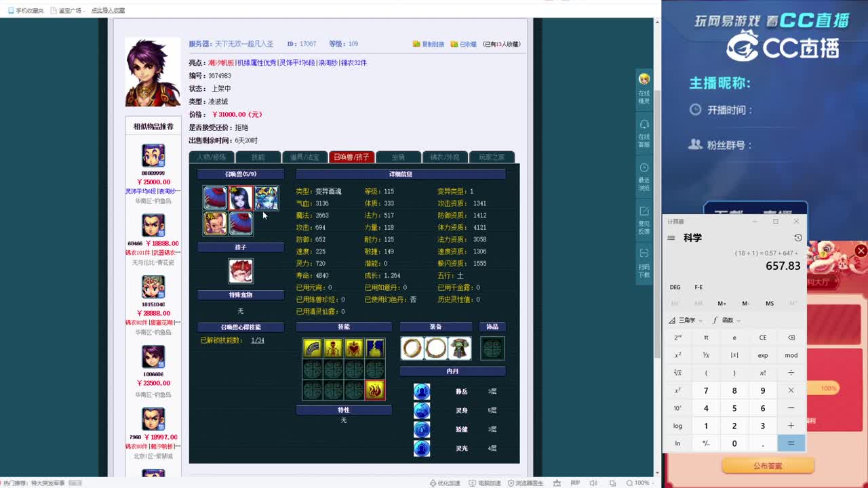Click the calculator number 7 key
This screenshot has width=868, height=488.
coord(706,390)
